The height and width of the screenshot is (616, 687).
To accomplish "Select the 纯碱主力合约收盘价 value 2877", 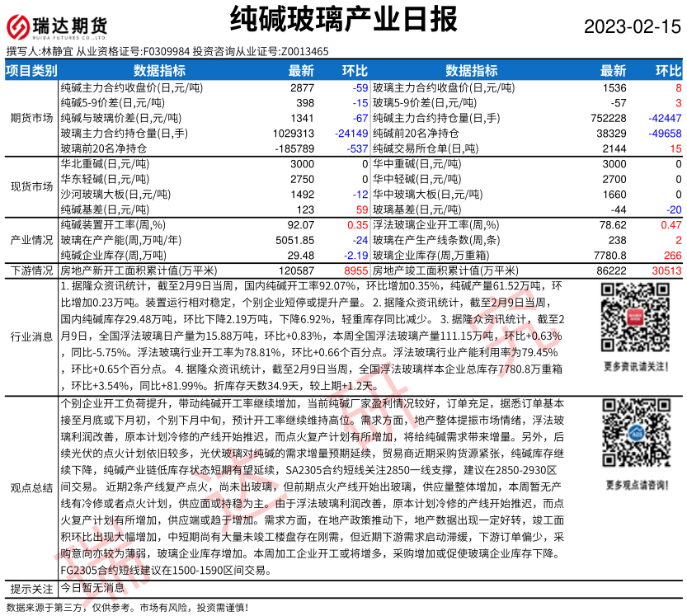I will [x=302, y=87].
